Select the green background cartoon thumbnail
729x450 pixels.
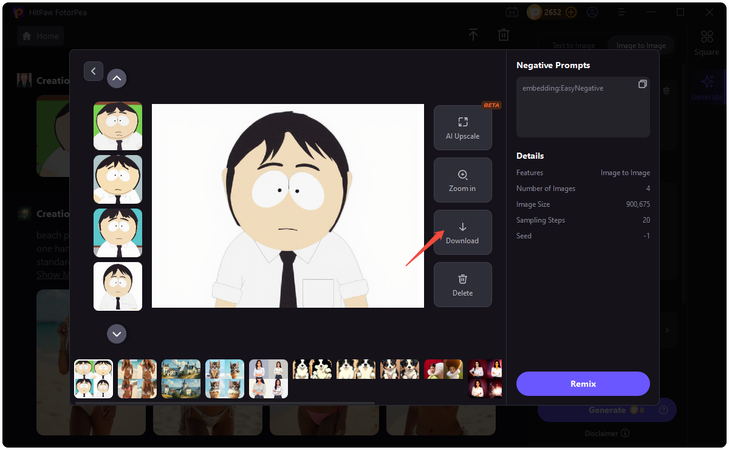click(x=118, y=126)
